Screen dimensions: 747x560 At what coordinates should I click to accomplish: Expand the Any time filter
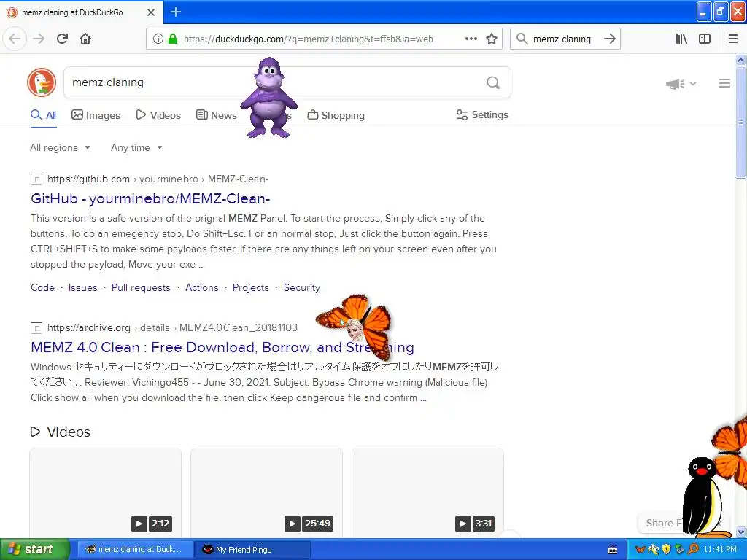(x=136, y=147)
